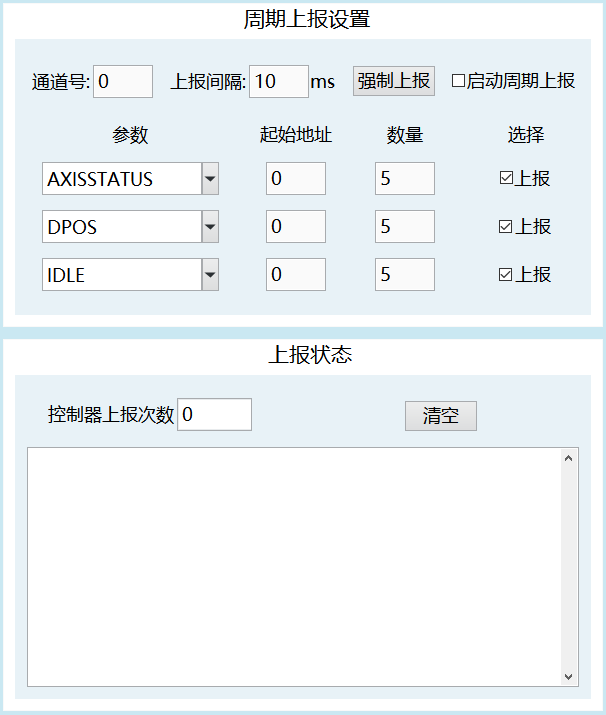Viewport: 606px width, 715px height.
Task: Open the DPOS parameter dropdown arrow
Action: (x=210, y=226)
